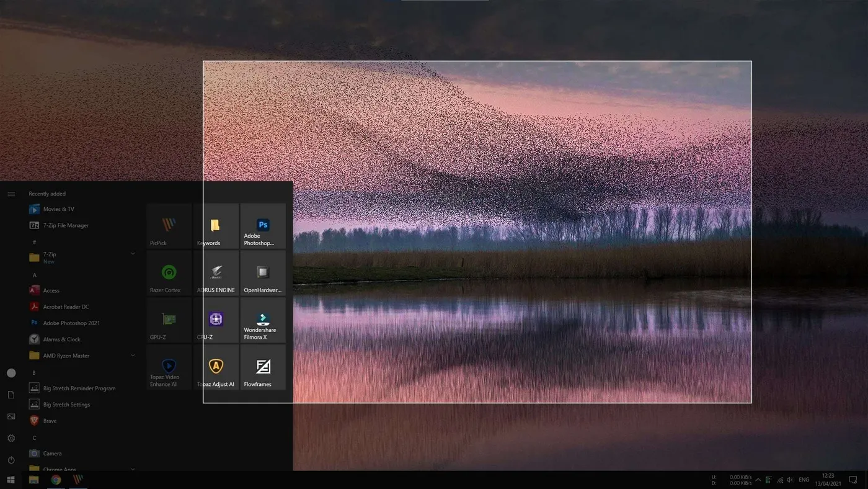
Task: Jump to letter A section header
Action: 35,275
